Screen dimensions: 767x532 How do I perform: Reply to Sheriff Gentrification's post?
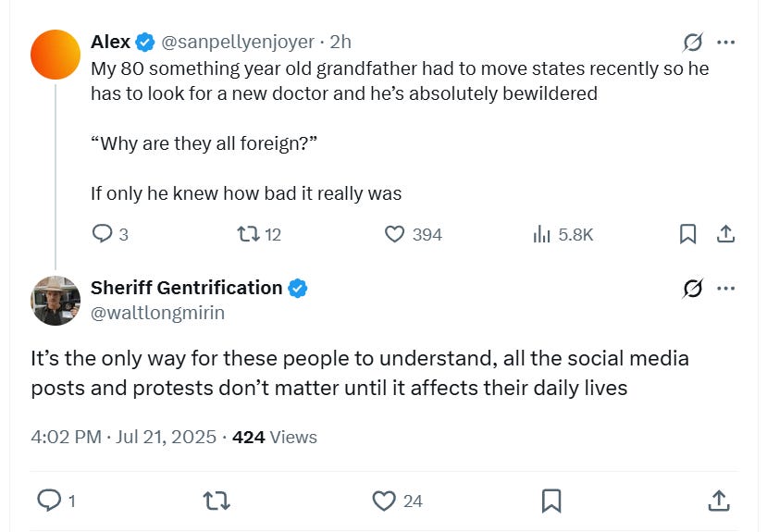47,501
